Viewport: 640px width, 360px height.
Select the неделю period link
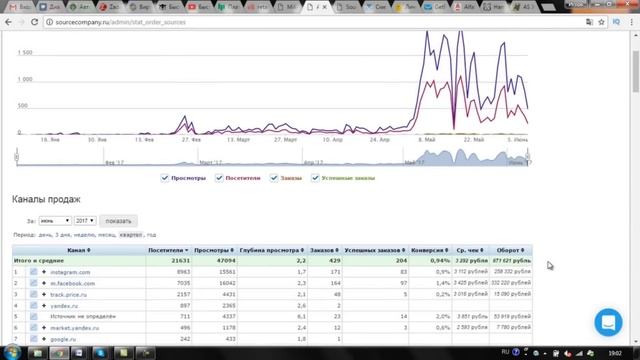[x=85, y=235]
